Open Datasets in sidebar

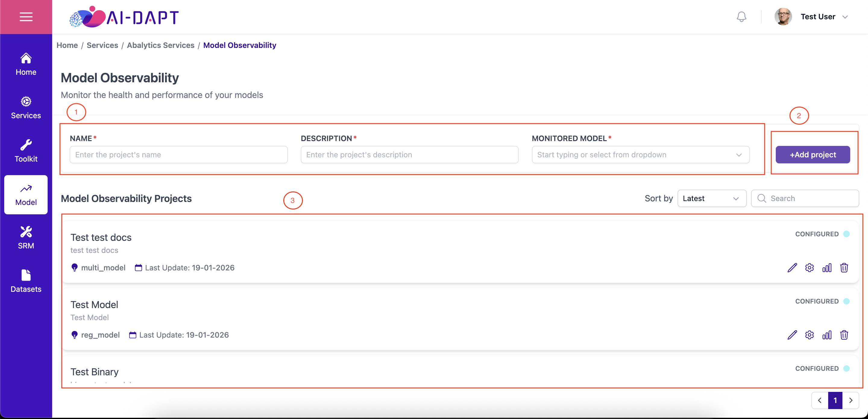point(26,282)
